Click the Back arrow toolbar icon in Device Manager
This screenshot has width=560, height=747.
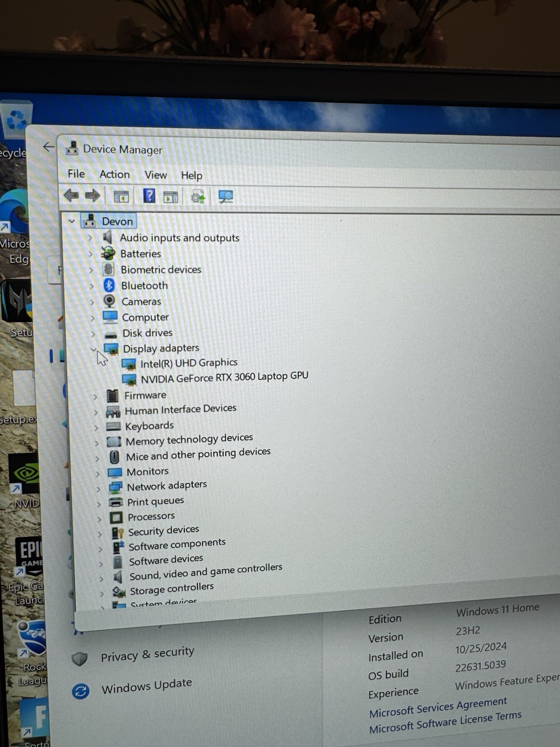pyautogui.click(x=71, y=195)
